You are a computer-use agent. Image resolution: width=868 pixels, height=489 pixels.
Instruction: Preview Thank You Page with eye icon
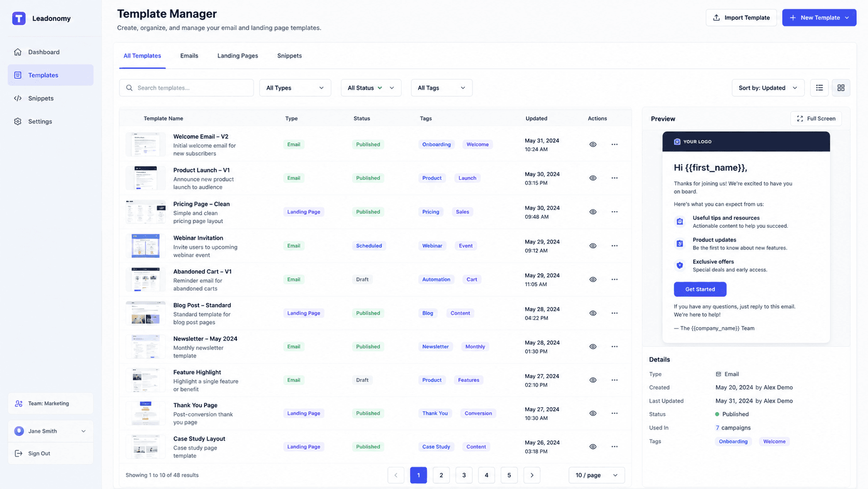[x=593, y=413]
